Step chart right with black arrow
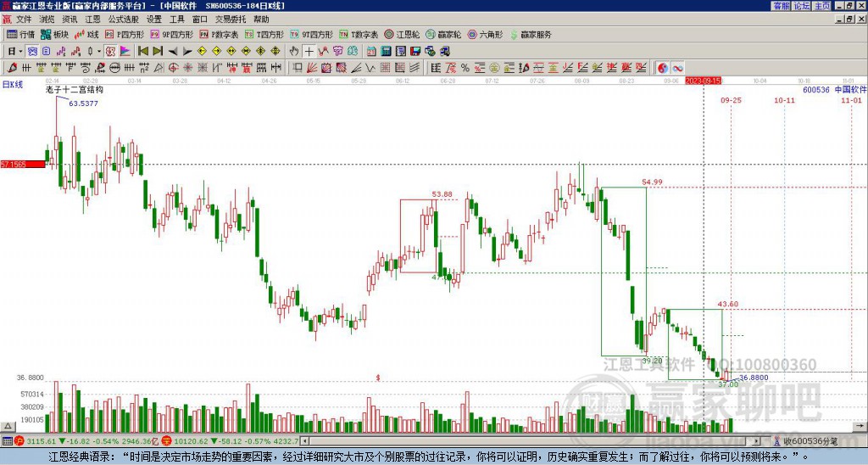The height and width of the screenshot is (465, 868). [x=186, y=51]
